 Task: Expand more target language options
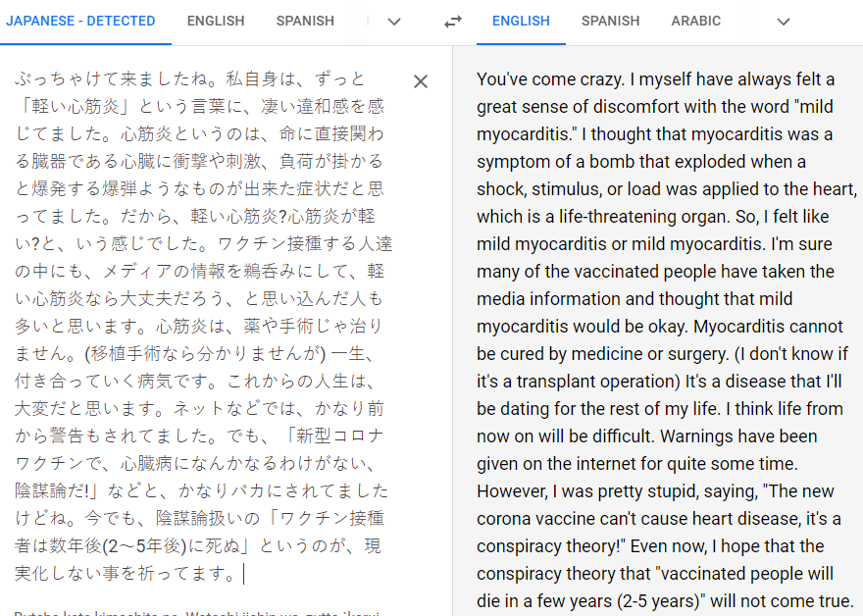(784, 22)
